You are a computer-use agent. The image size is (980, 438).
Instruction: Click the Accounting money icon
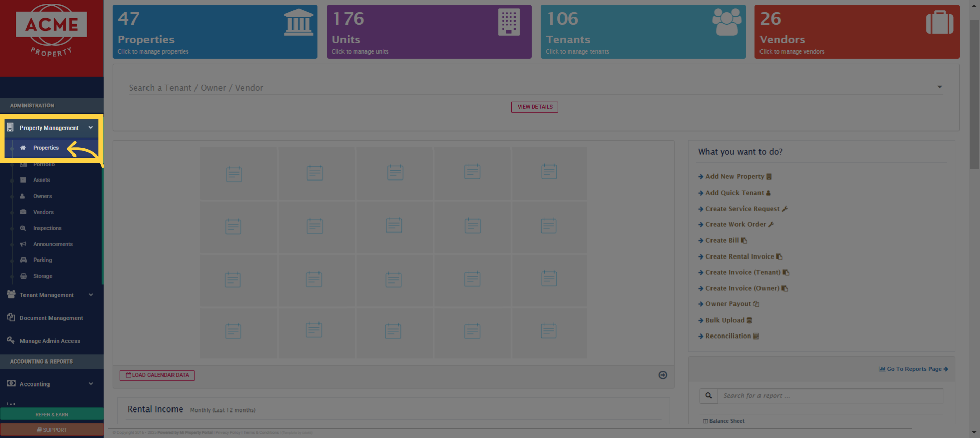point(11,383)
